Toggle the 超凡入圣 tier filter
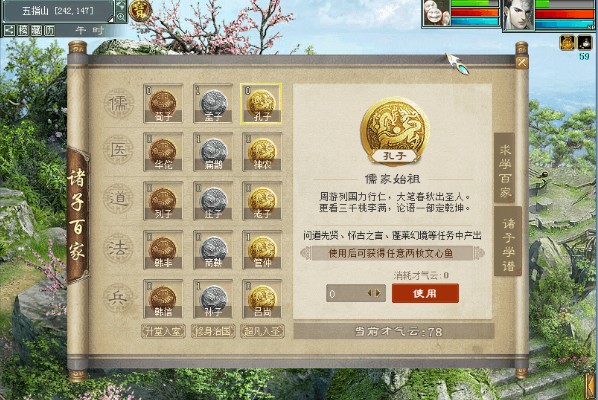The image size is (598, 400). click(x=262, y=331)
